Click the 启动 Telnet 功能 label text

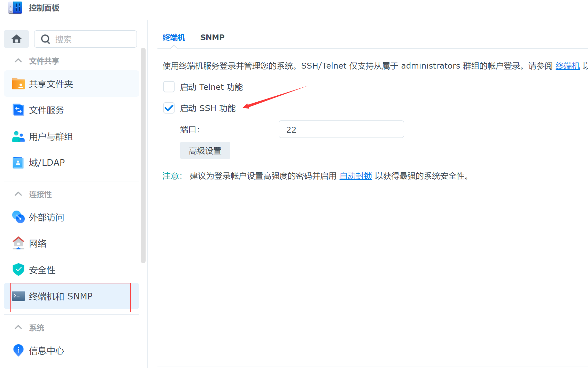tap(211, 87)
